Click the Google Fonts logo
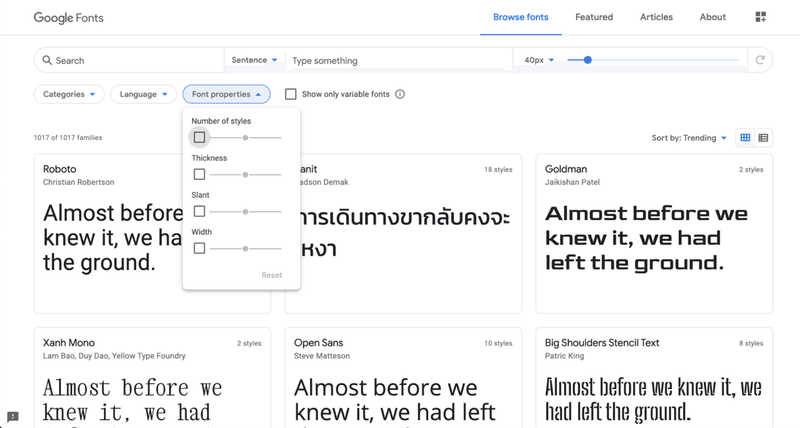The width and height of the screenshot is (800, 428). pos(68,17)
